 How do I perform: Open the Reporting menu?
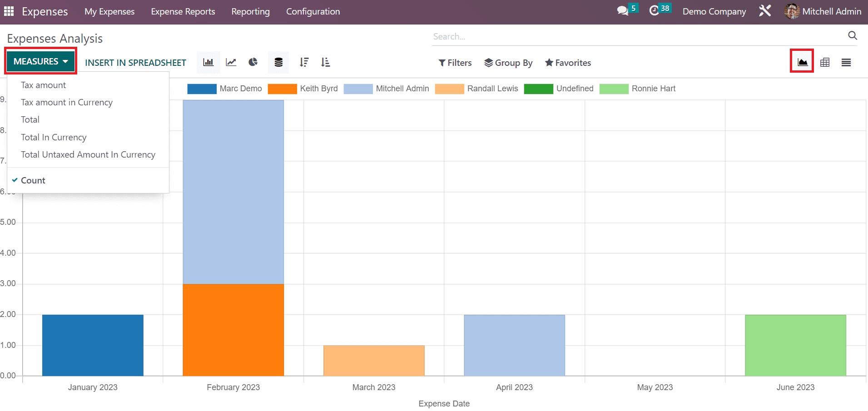pos(250,11)
